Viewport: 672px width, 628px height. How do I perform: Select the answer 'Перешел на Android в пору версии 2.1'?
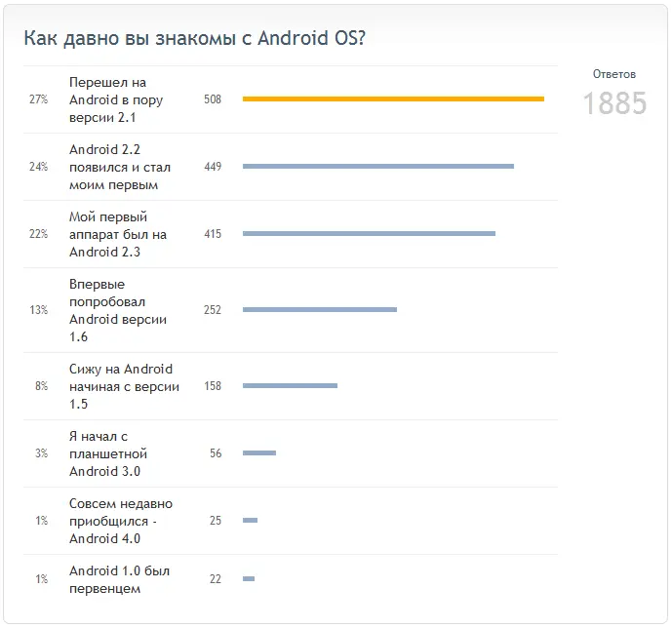point(116,99)
